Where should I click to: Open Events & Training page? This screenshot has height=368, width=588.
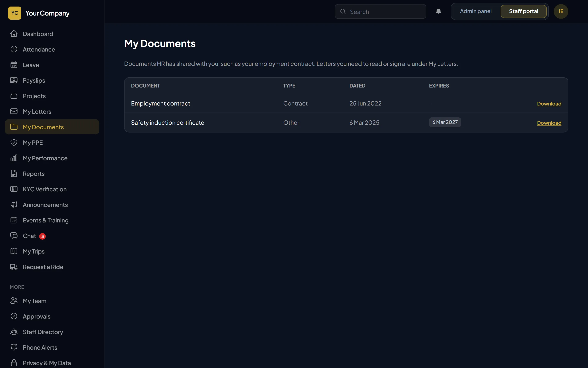(x=52, y=220)
